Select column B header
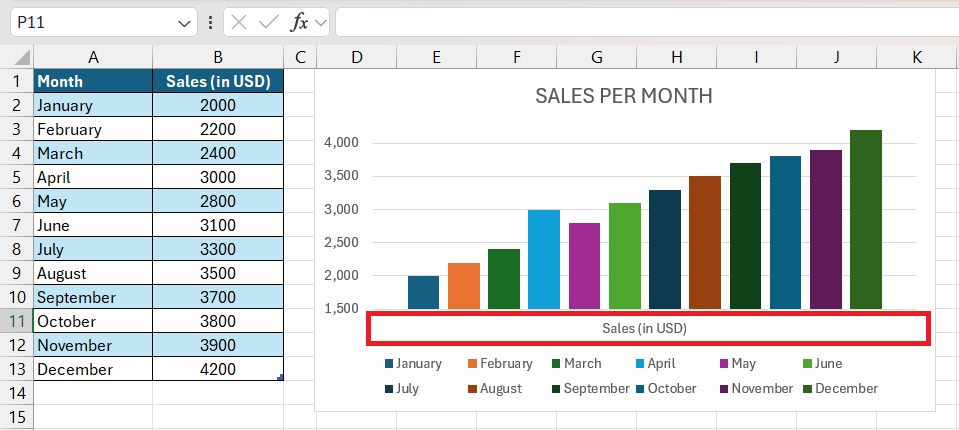Image resolution: width=959 pixels, height=430 pixels. click(218, 57)
